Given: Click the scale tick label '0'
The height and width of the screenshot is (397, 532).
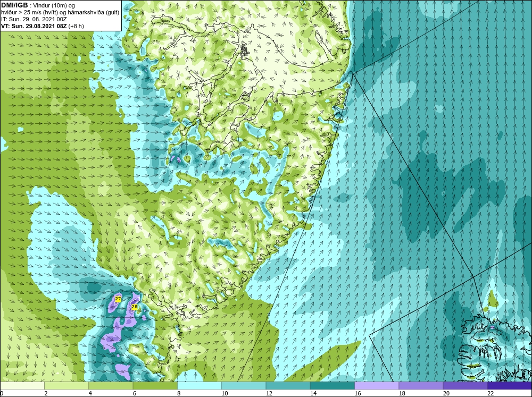Looking at the screenshot, I should point(2,393).
